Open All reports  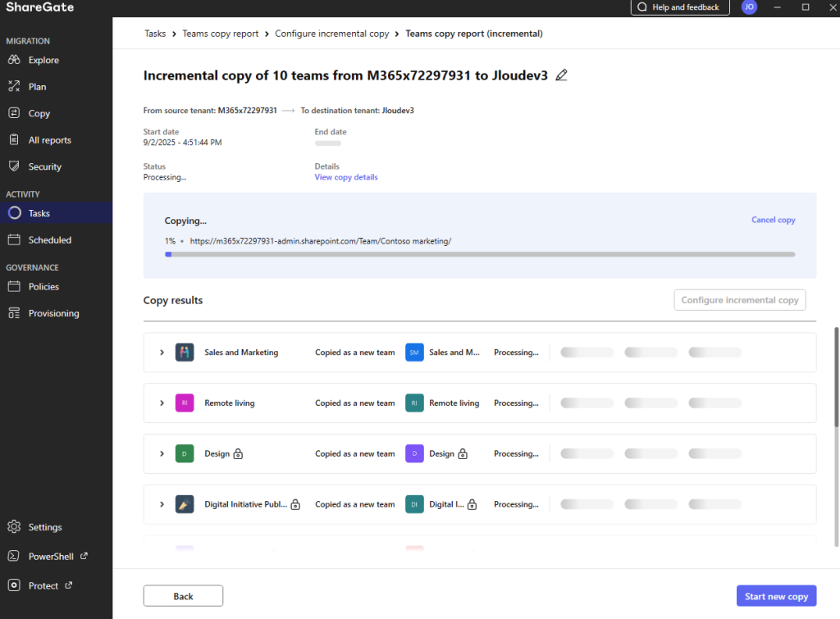tap(57, 140)
